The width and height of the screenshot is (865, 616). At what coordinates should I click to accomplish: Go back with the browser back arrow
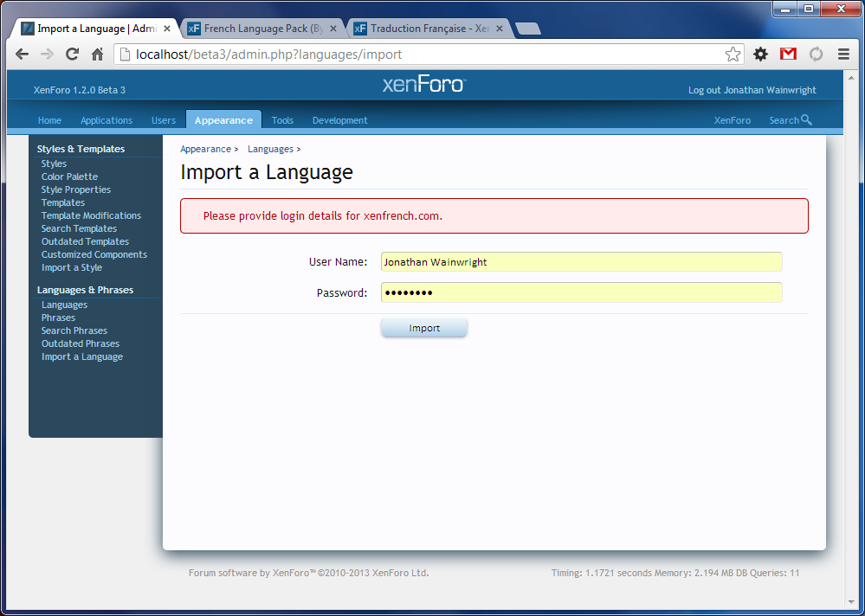click(22, 54)
